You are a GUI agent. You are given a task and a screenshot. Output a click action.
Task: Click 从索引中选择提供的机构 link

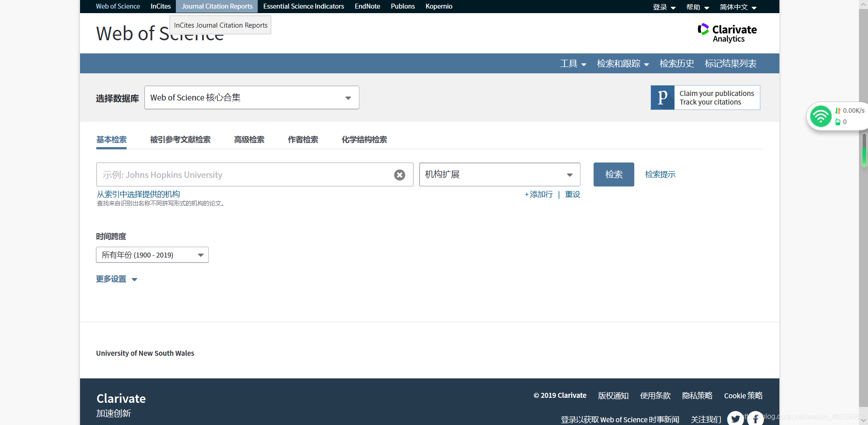tap(138, 194)
